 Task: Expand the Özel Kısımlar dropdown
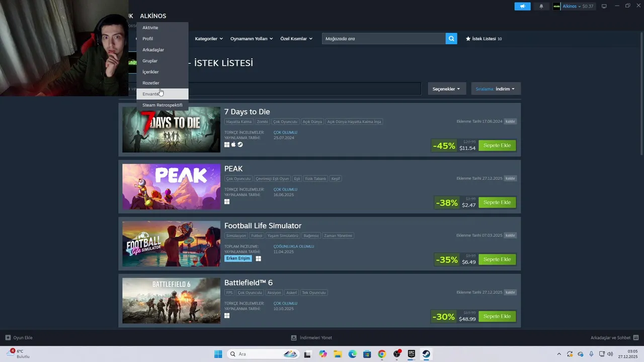pos(296,39)
